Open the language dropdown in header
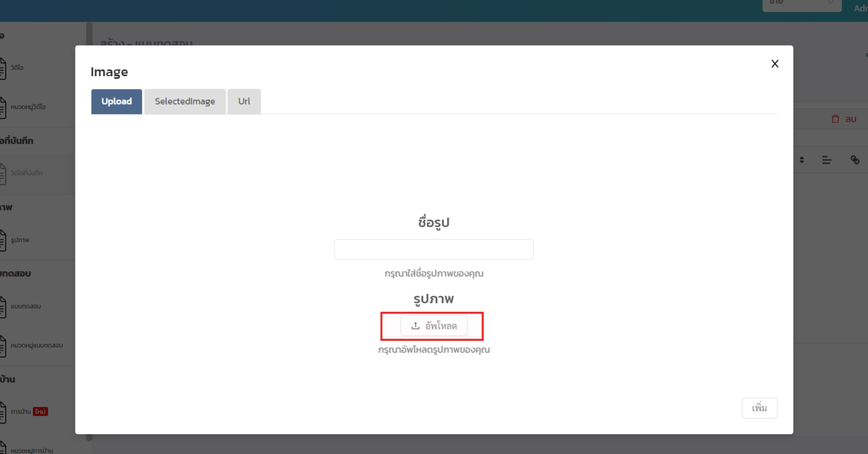This screenshot has height=454, width=868. (801, 3)
